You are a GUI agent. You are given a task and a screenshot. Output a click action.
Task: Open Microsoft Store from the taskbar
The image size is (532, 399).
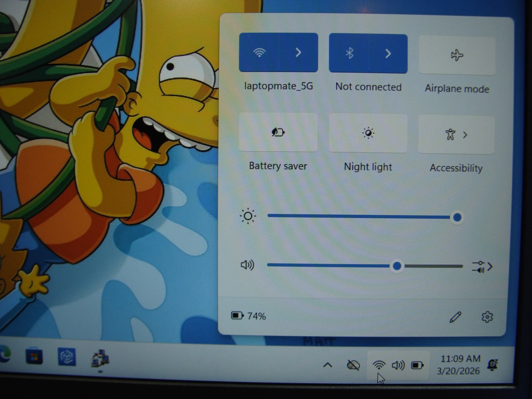[x=34, y=356]
